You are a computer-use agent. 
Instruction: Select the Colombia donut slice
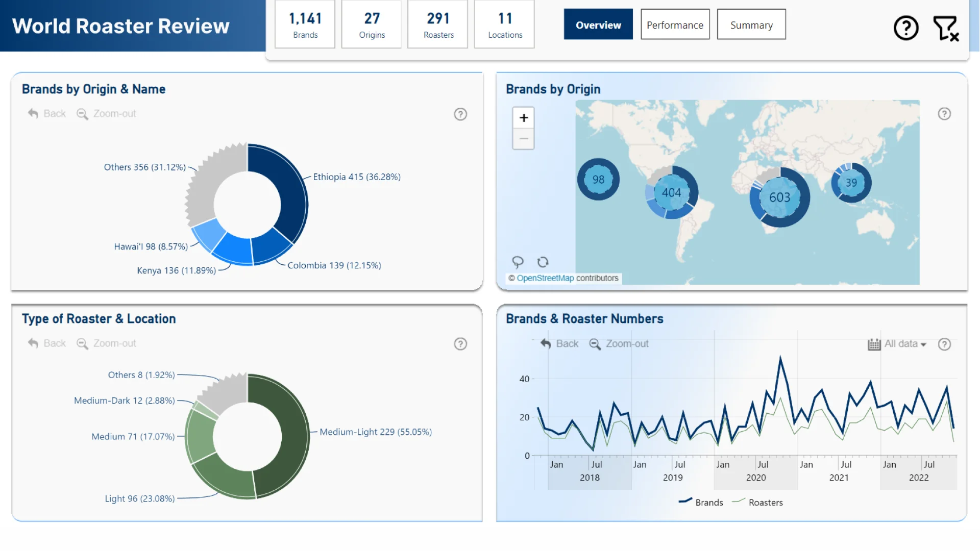pos(271,245)
